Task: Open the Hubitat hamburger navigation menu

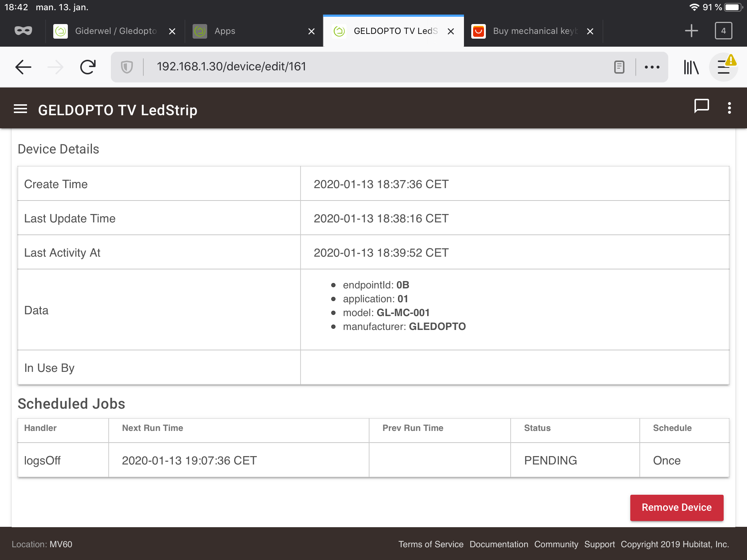Action: point(20,109)
